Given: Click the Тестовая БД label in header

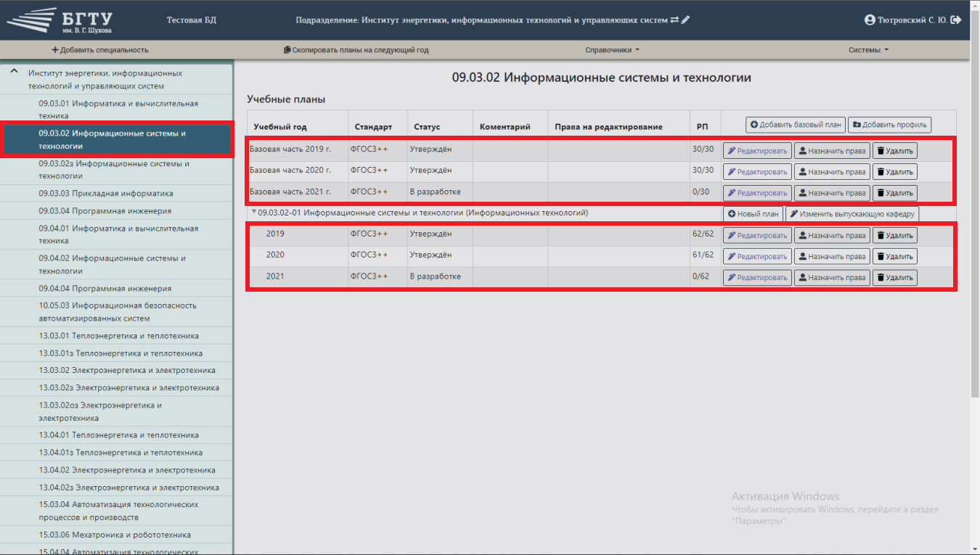Looking at the screenshot, I should pos(192,20).
